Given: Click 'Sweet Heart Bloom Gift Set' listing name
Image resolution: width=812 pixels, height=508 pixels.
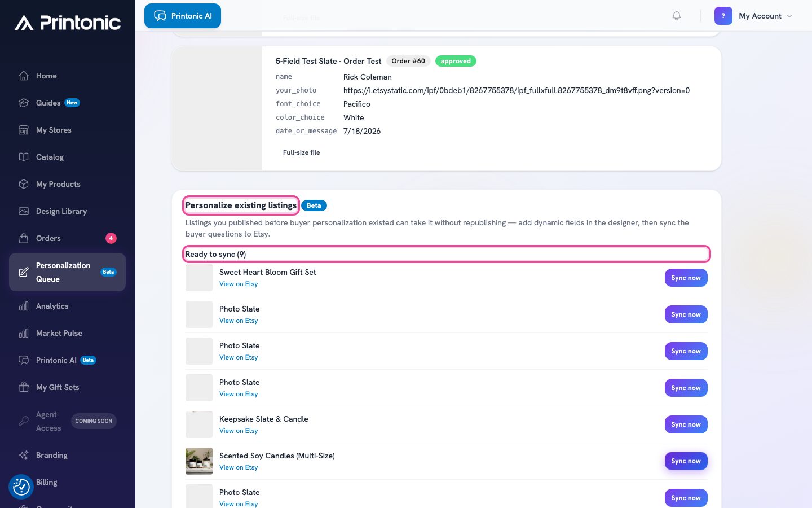Looking at the screenshot, I should click(x=267, y=272).
